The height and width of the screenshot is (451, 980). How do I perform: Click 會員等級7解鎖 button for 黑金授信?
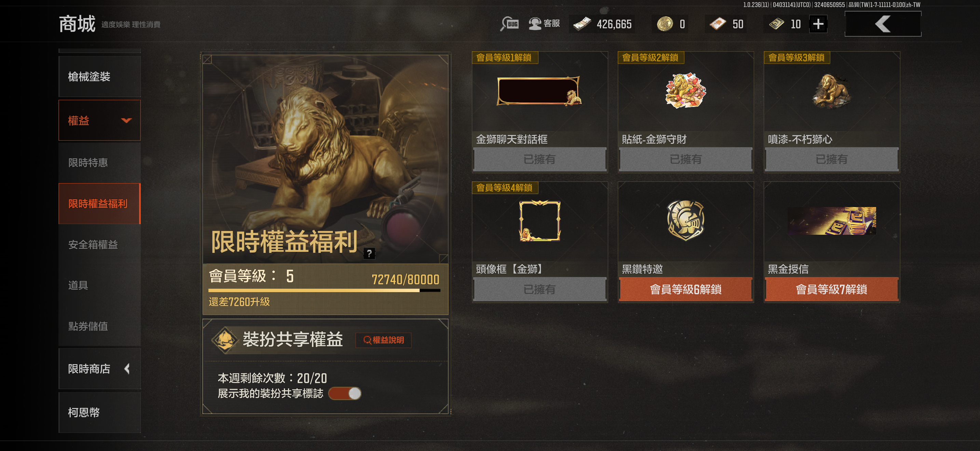coord(832,289)
